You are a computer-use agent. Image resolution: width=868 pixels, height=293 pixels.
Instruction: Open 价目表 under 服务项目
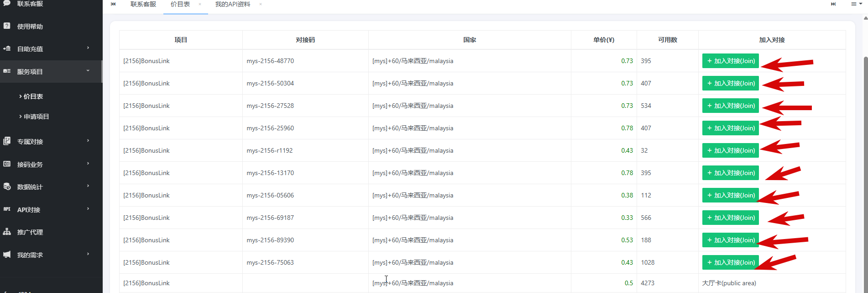click(33, 96)
